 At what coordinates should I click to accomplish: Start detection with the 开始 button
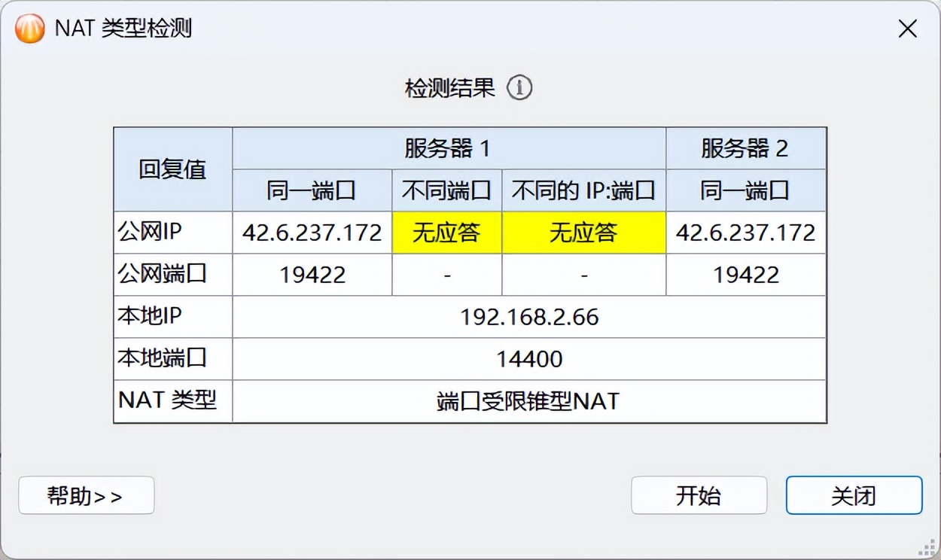point(699,495)
